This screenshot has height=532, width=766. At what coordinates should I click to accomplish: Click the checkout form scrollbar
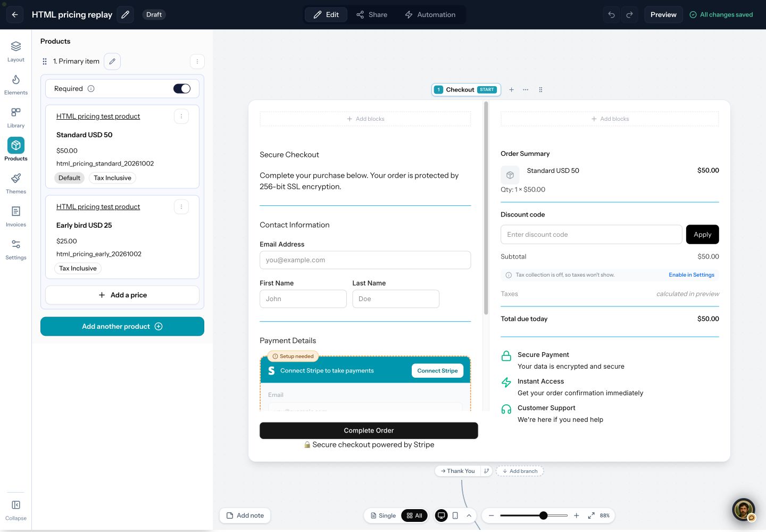[x=486, y=207]
